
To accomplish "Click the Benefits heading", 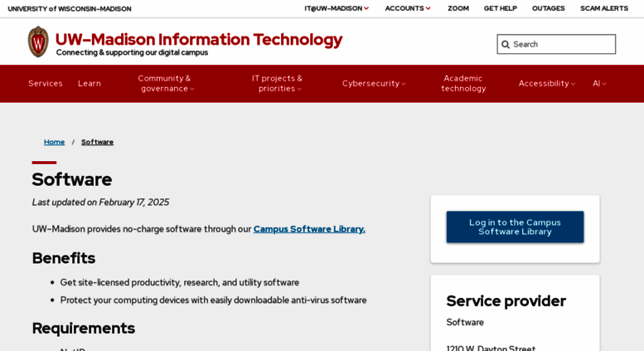I will pos(64,258).
